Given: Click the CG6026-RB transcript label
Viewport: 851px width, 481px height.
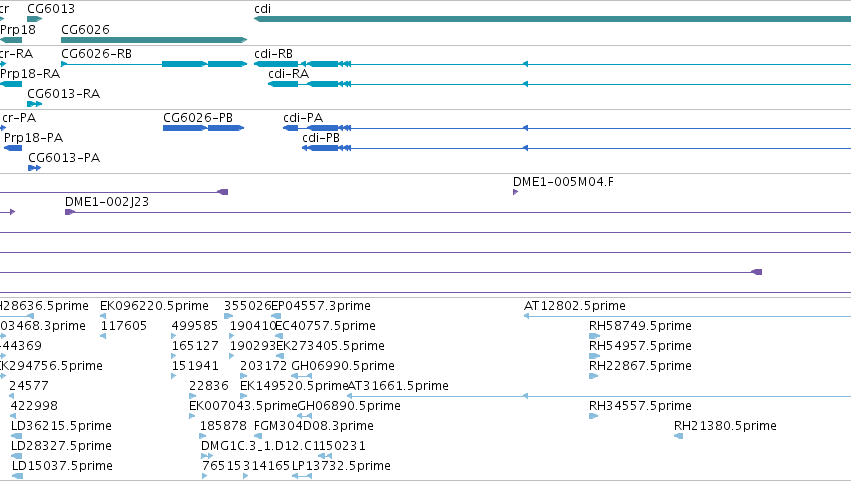Looking at the screenshot, I should click(x=97, y=54).
